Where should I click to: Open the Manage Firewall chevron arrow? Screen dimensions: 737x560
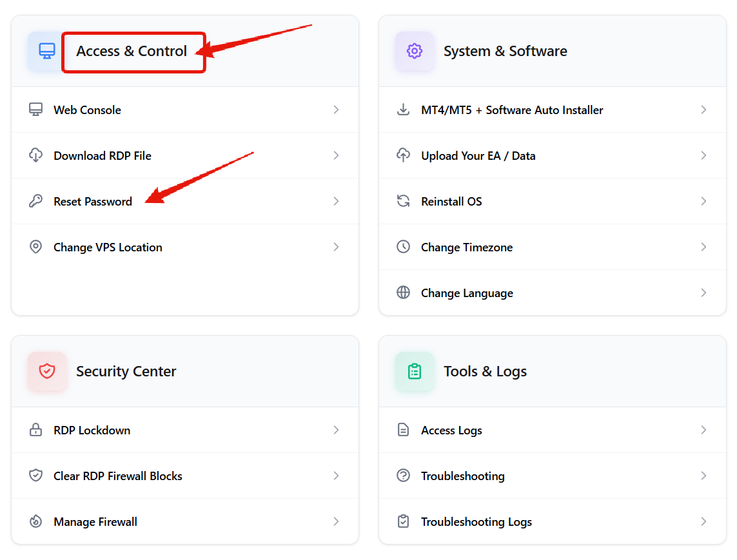pyautogui.click(x=336, y=521)
